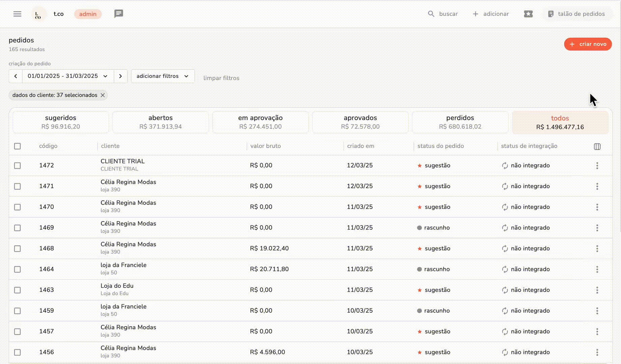Open the chat messages icon
The height and width of the screenshot is (364, 621).
(x=118, y=14)
